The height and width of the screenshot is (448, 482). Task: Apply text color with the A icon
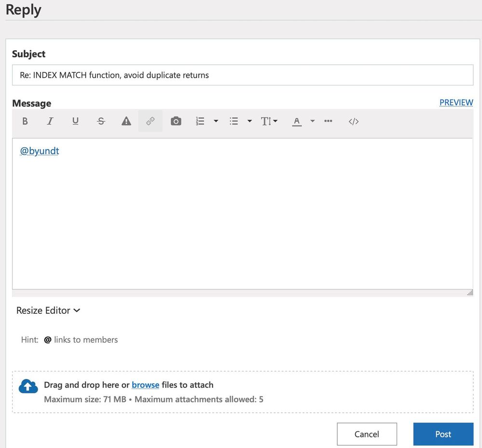297,121
